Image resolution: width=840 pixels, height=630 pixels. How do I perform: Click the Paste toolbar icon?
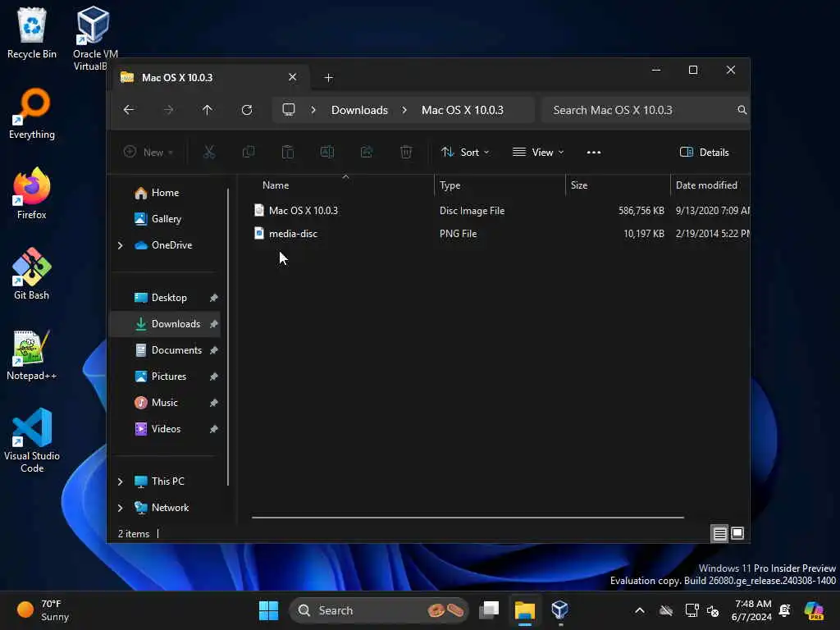[288, 152]
